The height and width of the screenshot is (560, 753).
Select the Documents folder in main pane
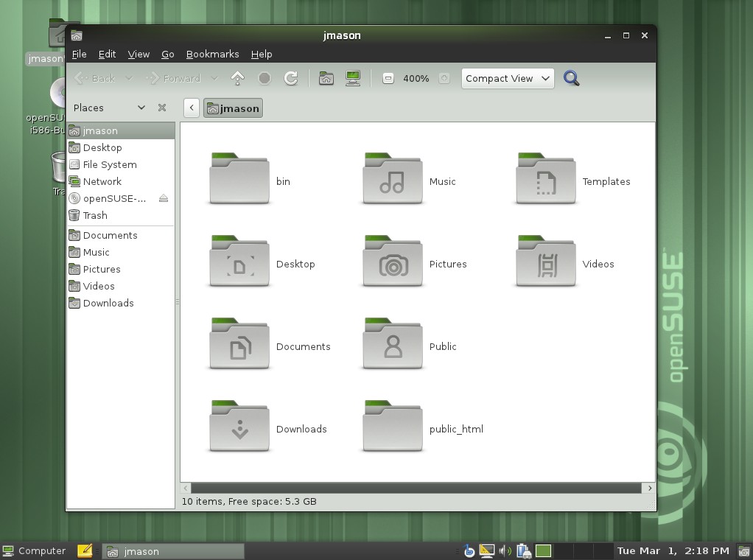[x=239, y=343]
